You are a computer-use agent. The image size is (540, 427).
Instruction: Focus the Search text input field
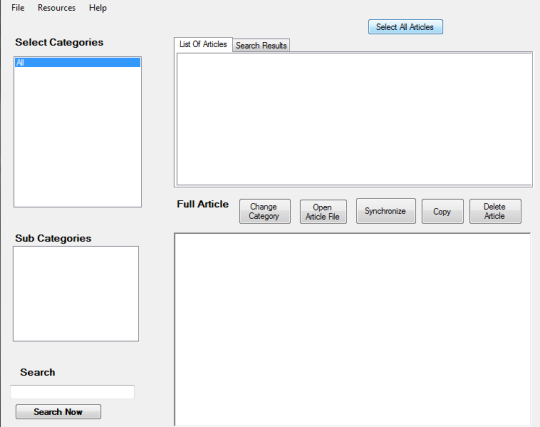coord(72,392)
